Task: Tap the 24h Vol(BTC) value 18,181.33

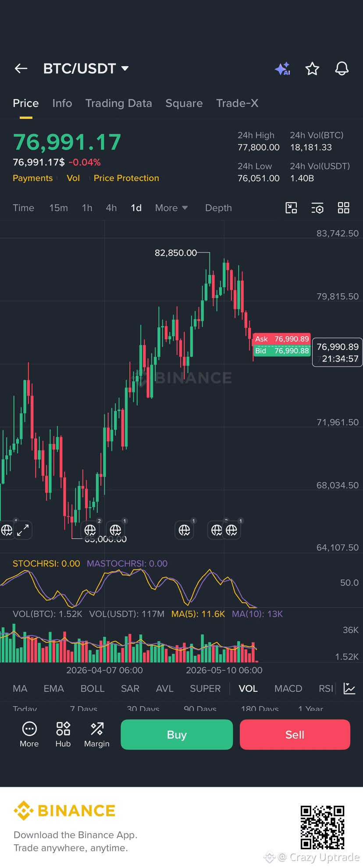Action: 311,147
